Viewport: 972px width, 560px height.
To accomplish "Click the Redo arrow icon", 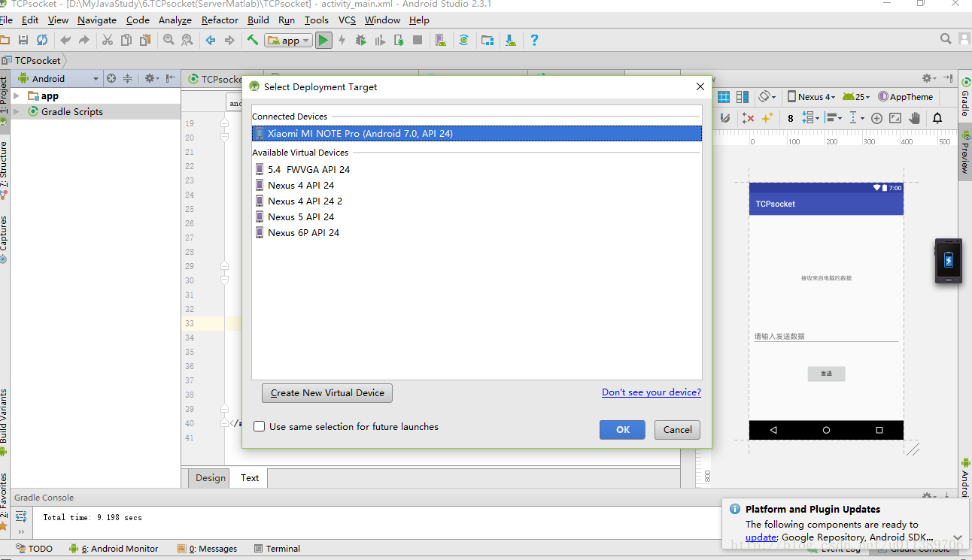I will (84, 40).
